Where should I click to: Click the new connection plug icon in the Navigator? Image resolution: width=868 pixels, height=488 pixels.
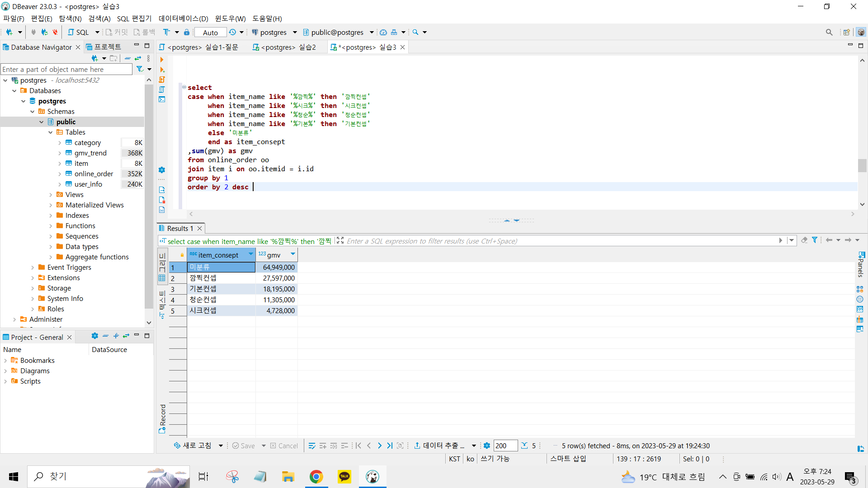pos(95,58)
